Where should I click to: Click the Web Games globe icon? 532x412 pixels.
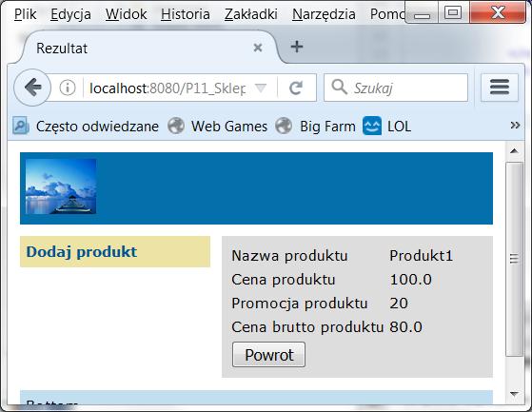click(x=176, y=127)
